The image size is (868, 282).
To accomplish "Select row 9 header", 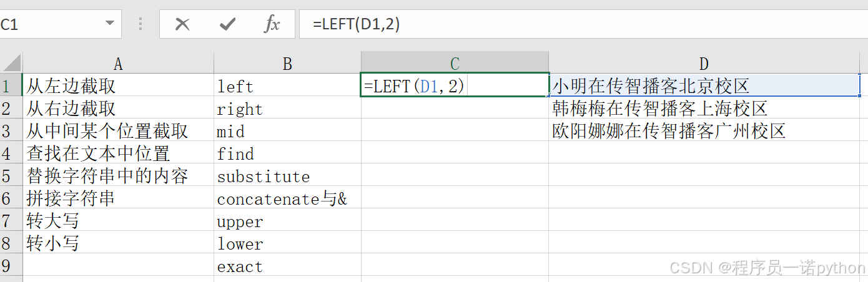I will [11, 265].
